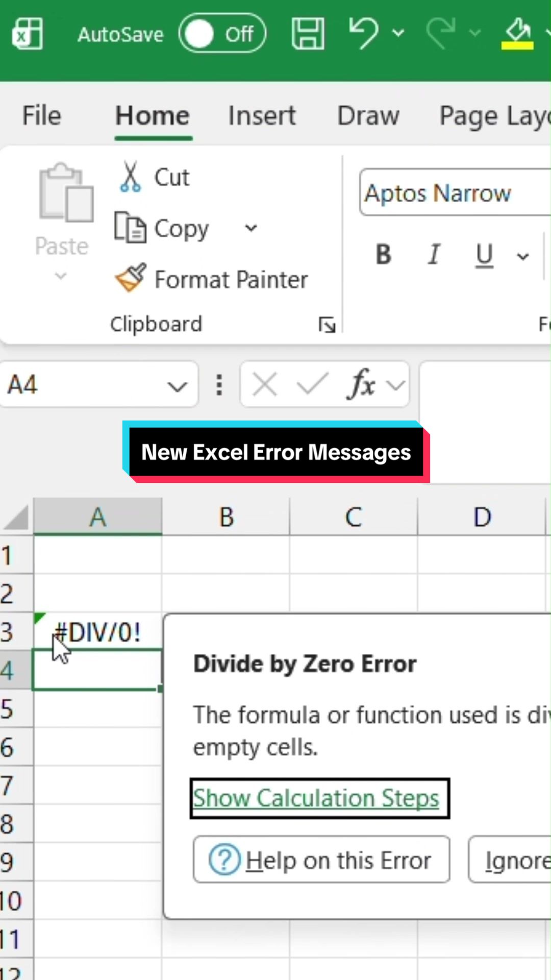Click the Select All corner triangle
The width and height of the screenshot is (551, 980).
pyautogui.click(x=16, y=517)
